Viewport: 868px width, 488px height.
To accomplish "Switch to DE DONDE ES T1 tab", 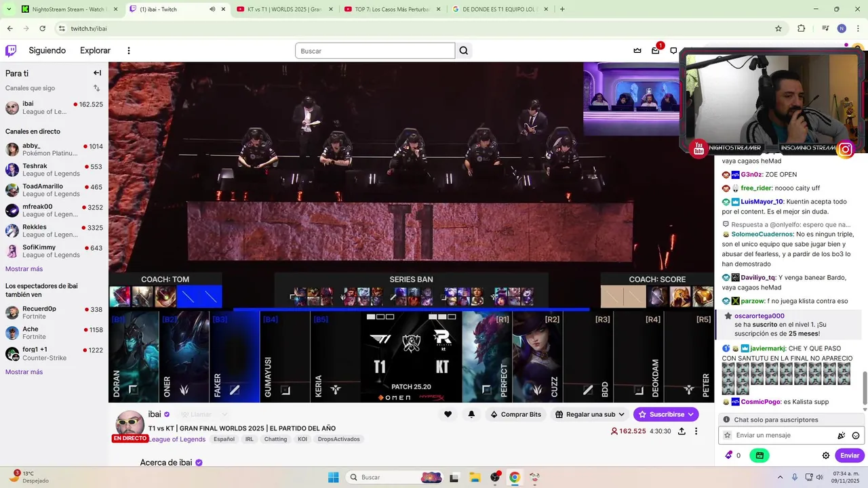I will (x=499, y=9).
